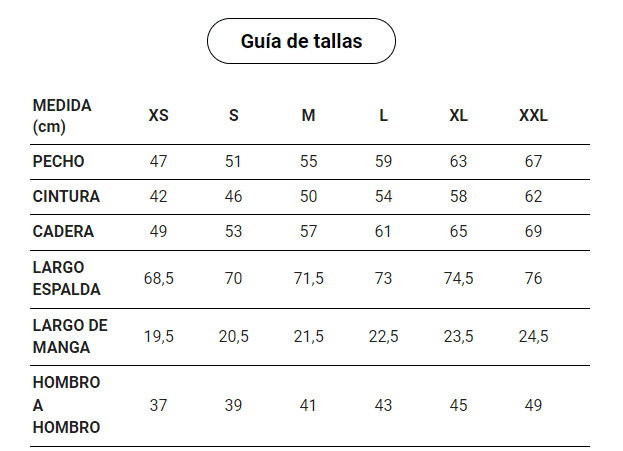Screen dimensions: 623x451
Task: Select the M size column header
Action: (308, 116)
